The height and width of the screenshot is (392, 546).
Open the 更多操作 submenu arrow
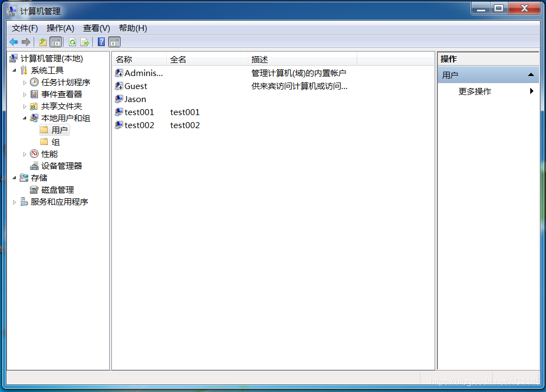(532, 91)
